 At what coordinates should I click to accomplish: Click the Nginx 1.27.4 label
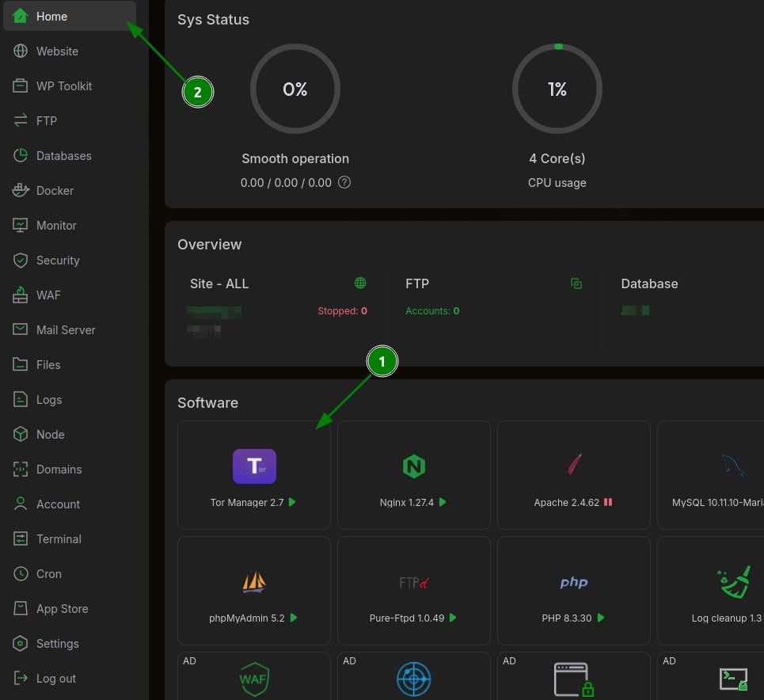tap(407, 503)
